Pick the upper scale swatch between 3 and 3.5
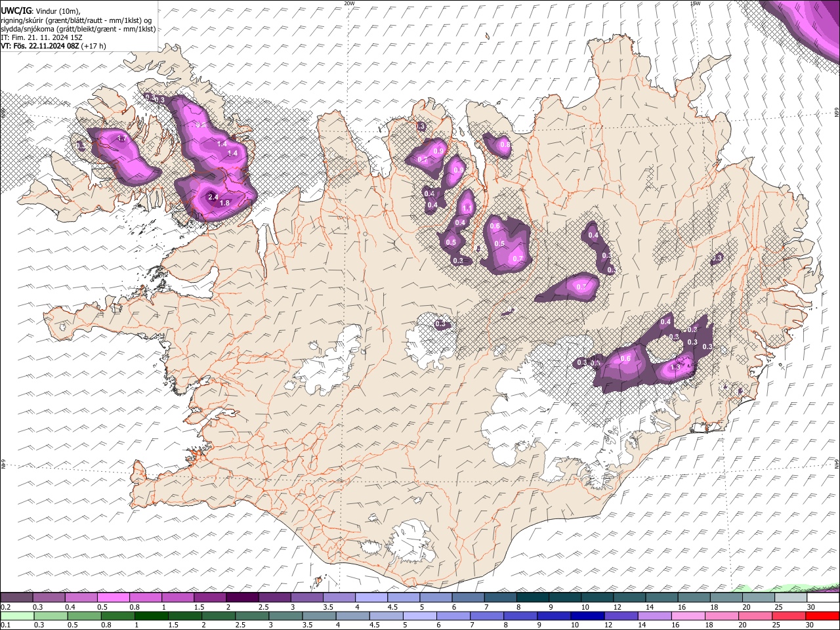 306,598
